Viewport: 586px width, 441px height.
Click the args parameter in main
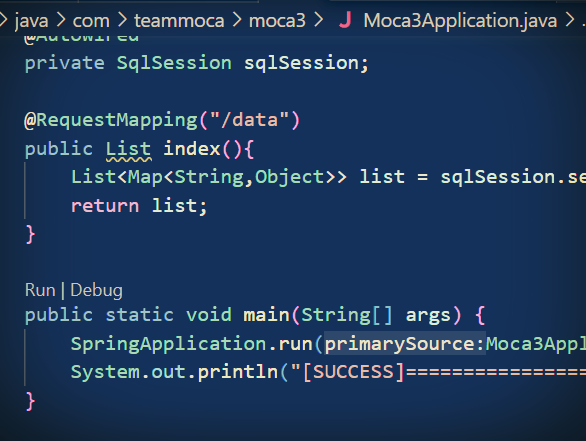click(428, 315)
